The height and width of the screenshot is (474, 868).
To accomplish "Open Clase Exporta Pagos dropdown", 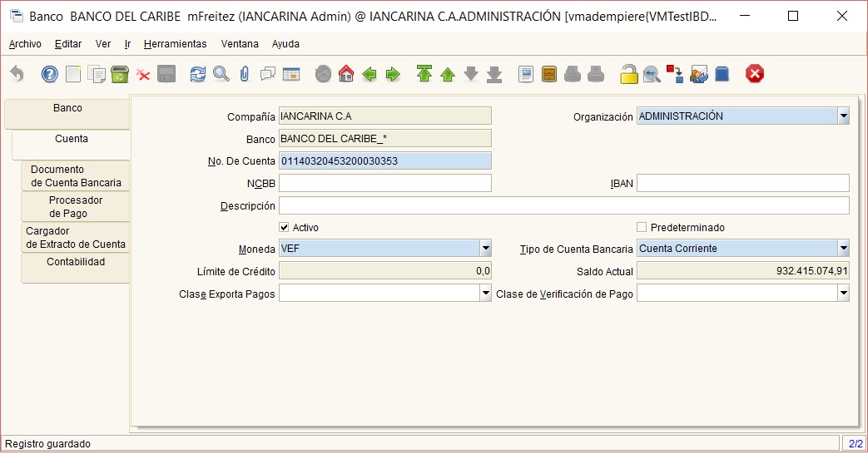I will click(x=485, y=294).
